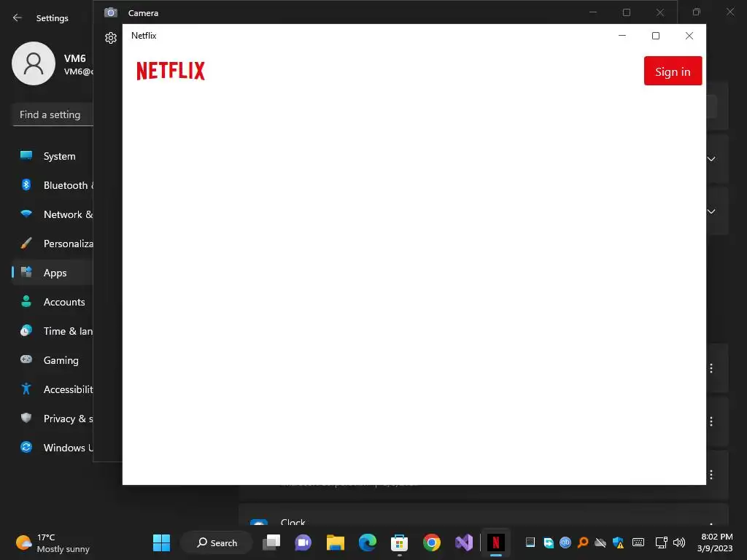
Task: Close the Camera window
Action: 659,13
